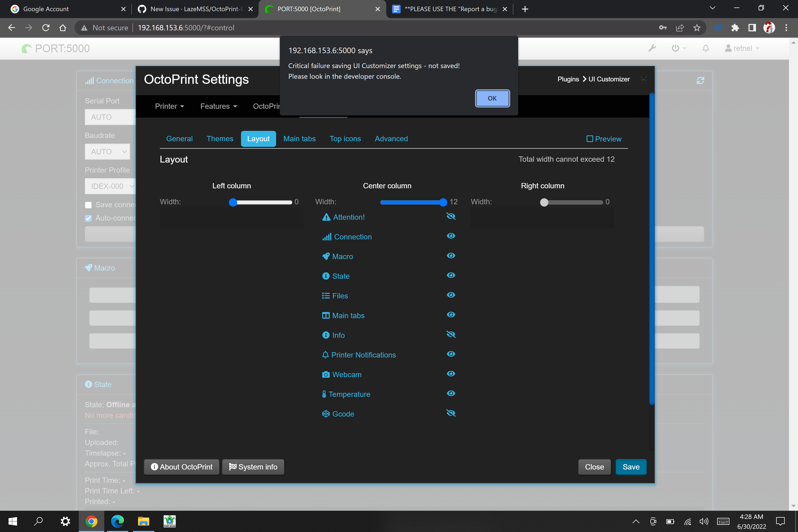Switch to the Themes tab
The width and height of the screenshot is (798, 532).
click(x=220, y=138)
